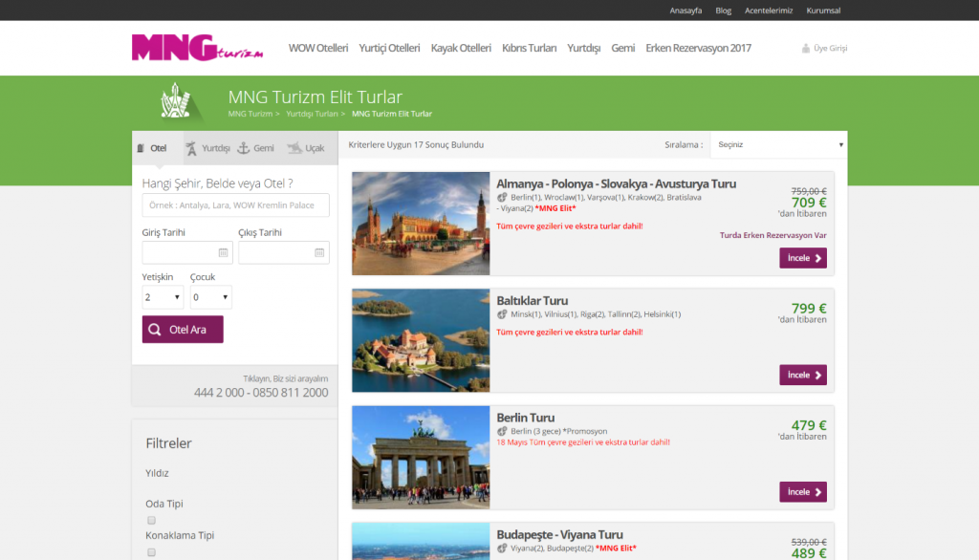Tick the checkbox under Oda Tipi
This screenshot has width=979, height=560.
[x=151, y=520]
